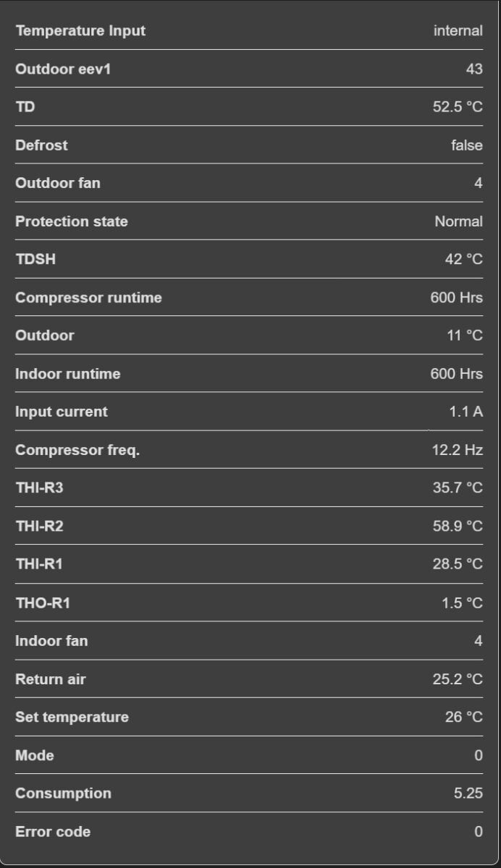501x868 pixels.
Task: Click the Outdoor temperature 11 °C value
Action: tap(464, 336)
